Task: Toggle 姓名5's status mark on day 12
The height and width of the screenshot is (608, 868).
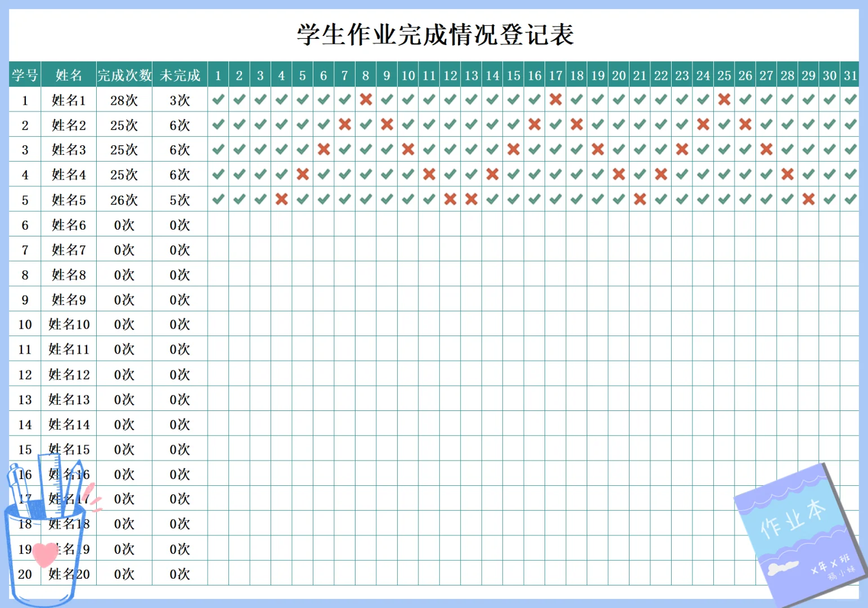Action: (x=450, y=199)
